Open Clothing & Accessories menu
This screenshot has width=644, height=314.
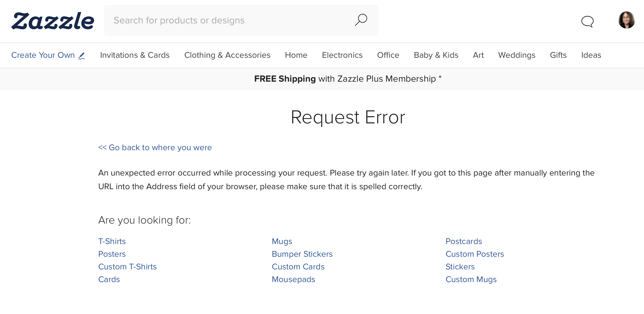[x=227, y=55]
